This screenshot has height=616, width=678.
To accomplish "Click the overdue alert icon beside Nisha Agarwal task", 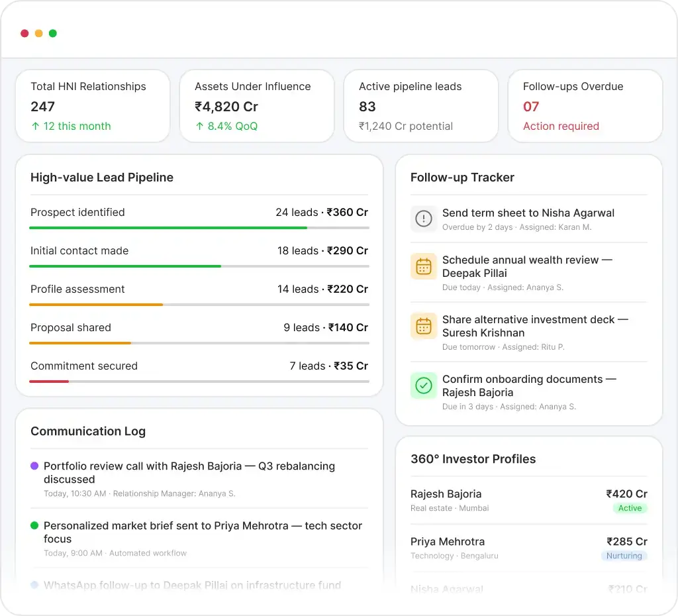I will point(424,219).
